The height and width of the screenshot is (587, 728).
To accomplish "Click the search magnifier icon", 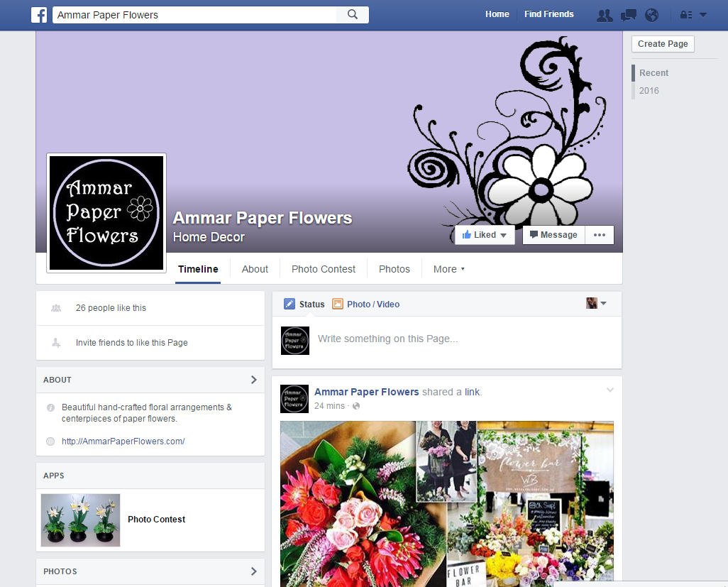I will [353, 14].
